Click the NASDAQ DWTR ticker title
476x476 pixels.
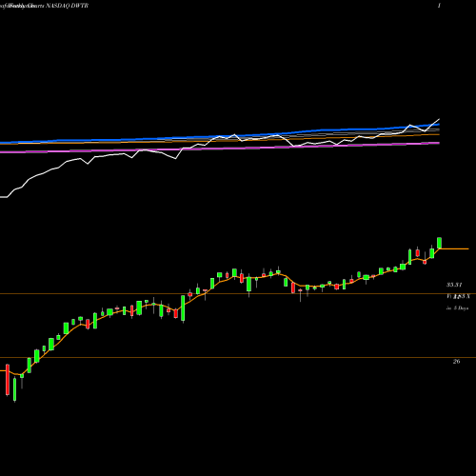click(x=68, y=6)
